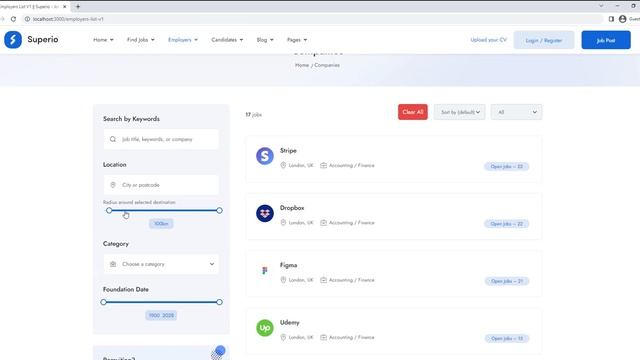Open the Figma company logo
640x360 pixels.
coord(265,270)
